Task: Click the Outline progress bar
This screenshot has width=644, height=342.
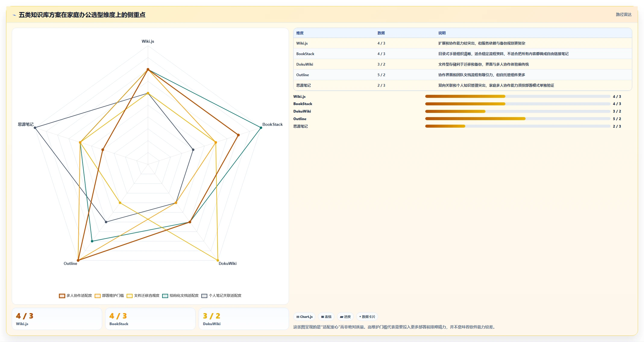Action: (x=518, y=119)
